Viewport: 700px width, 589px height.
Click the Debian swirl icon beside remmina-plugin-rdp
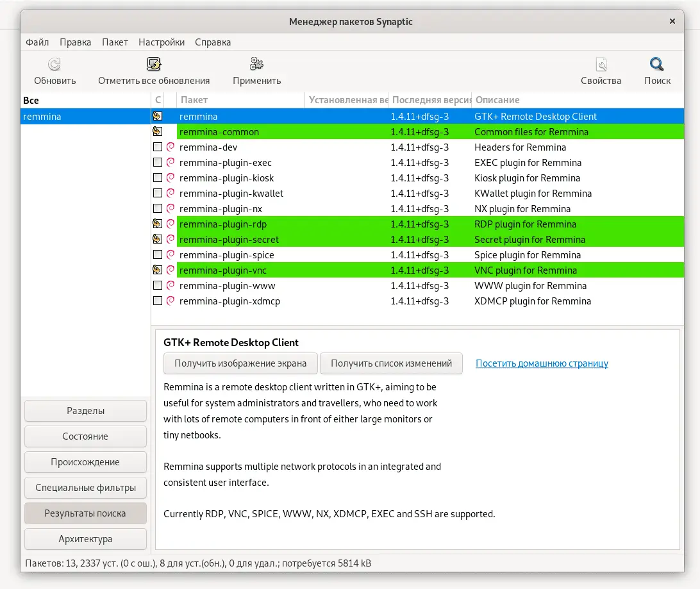tap(171, 224)
